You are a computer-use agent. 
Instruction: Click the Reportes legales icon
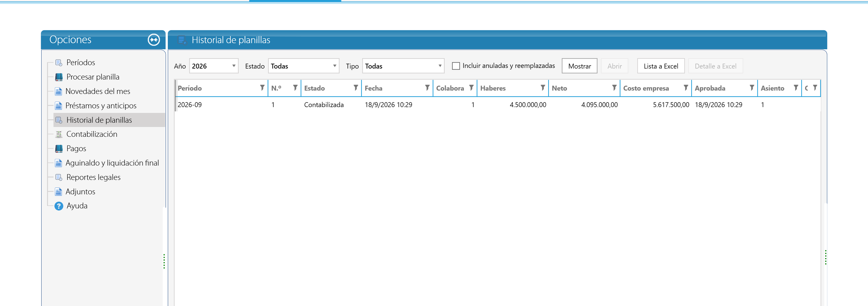click(x=59, y=177)
